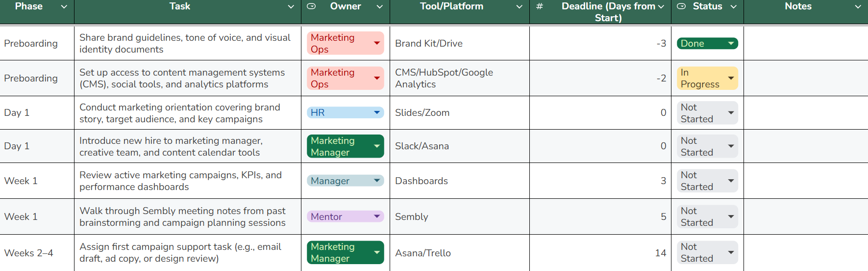
Task: Open the Notes column header menu arrow
Action: pos(858,6)
